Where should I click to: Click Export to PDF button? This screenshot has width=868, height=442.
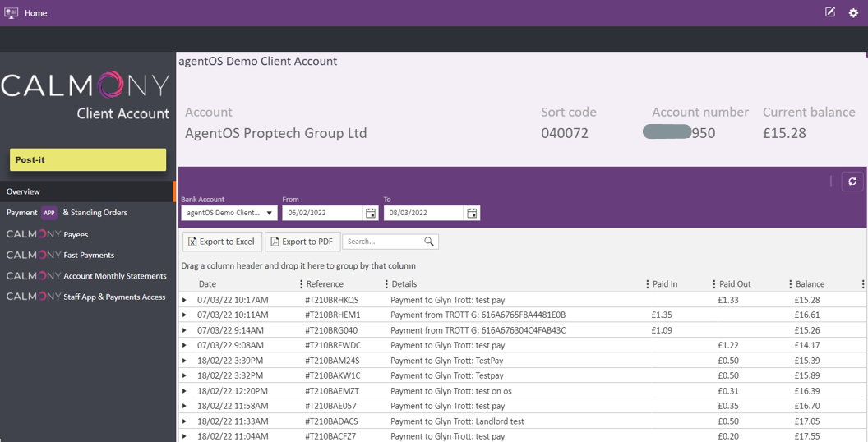tap(302, 242)
